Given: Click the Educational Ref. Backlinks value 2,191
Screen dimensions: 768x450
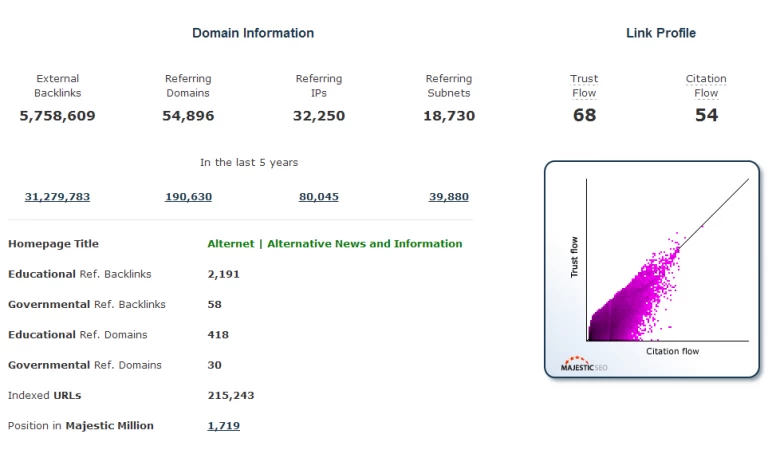Looking at the screenshot, I should pos(223,274).
